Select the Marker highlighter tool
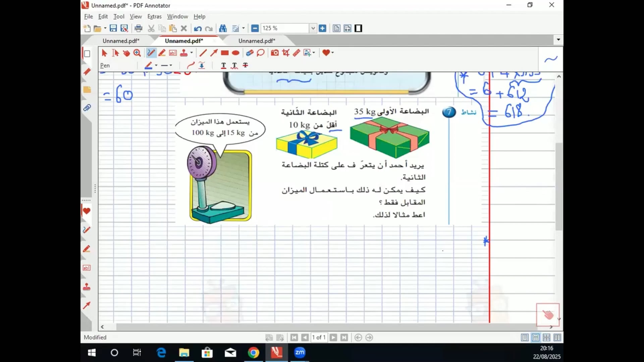This screenshot has height=362, width=644. pyautogui.click(x=162, y=53)
